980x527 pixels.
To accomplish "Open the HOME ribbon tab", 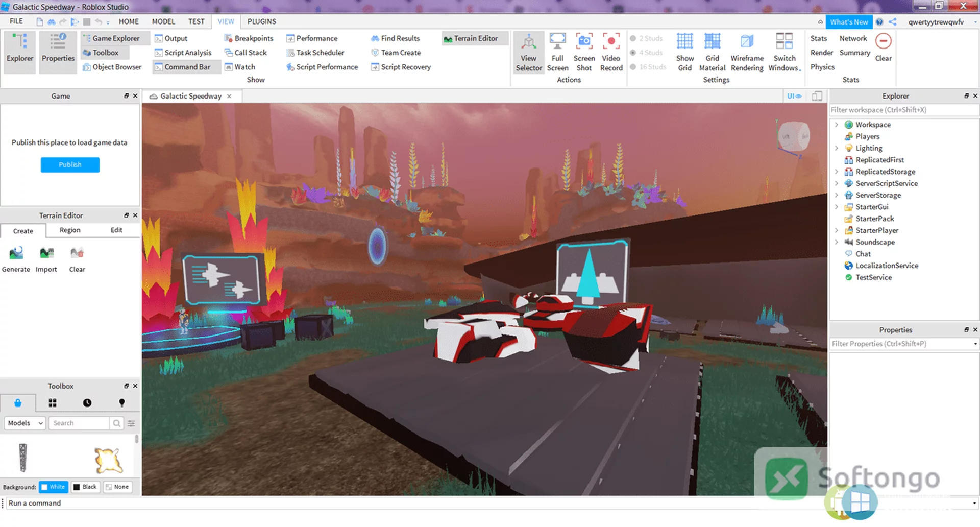I will pos(129,21).
